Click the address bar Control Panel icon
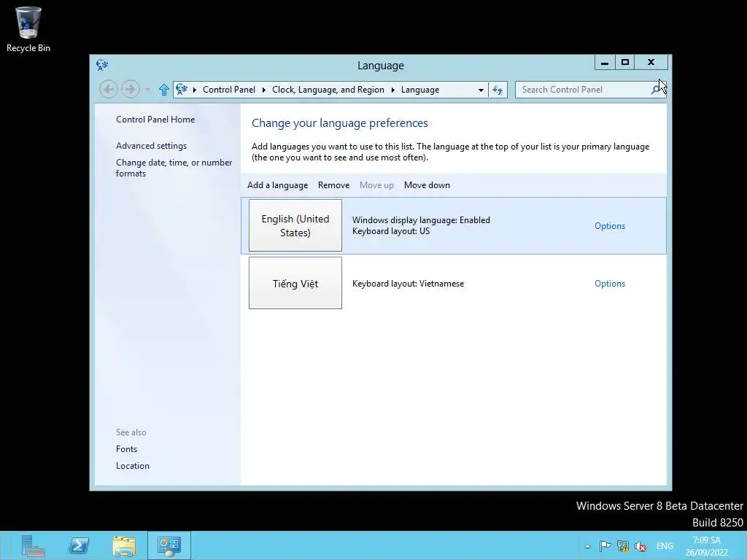Screen dimensions: 747x560 (x=182, y=89)
